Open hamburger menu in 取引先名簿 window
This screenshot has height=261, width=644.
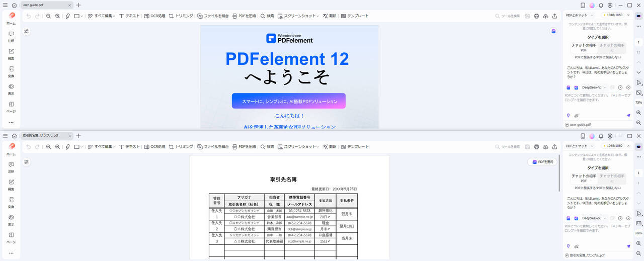(x=5, y=136)
